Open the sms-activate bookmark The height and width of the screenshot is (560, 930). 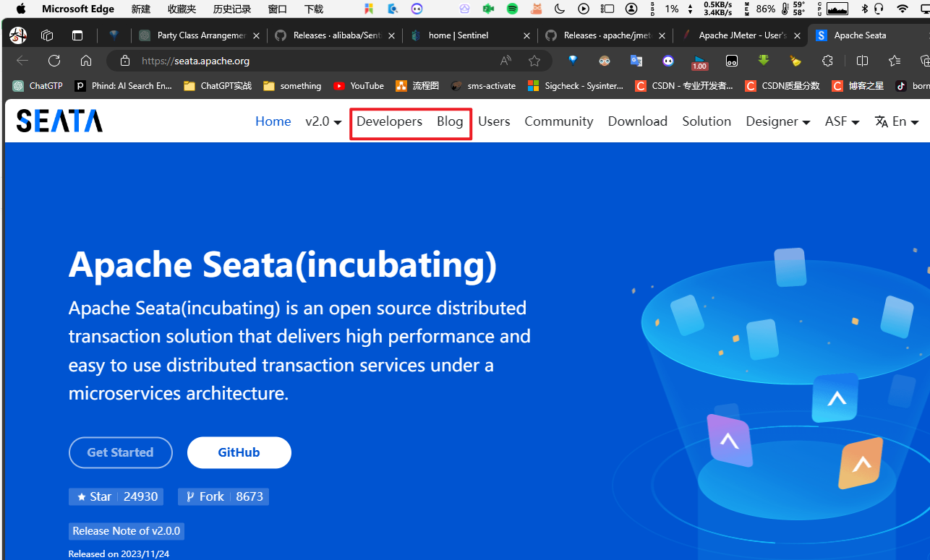tap(483, 85)
